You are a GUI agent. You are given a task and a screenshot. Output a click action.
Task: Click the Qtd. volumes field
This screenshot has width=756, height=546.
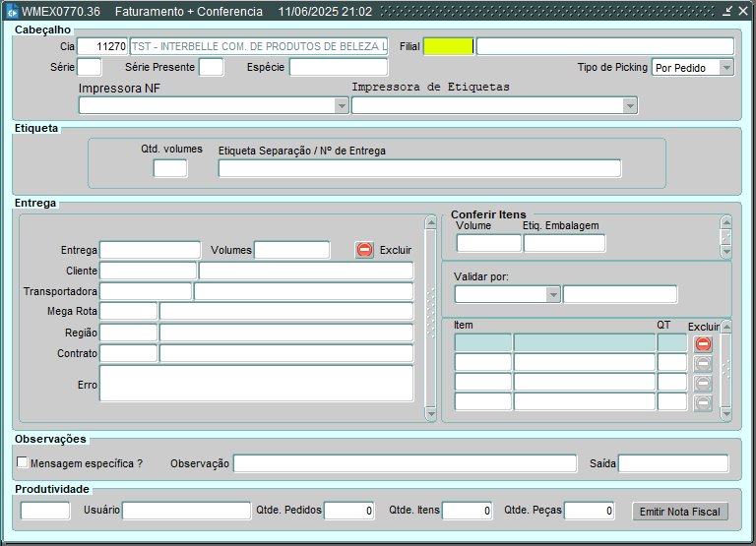tap(170, 168)
